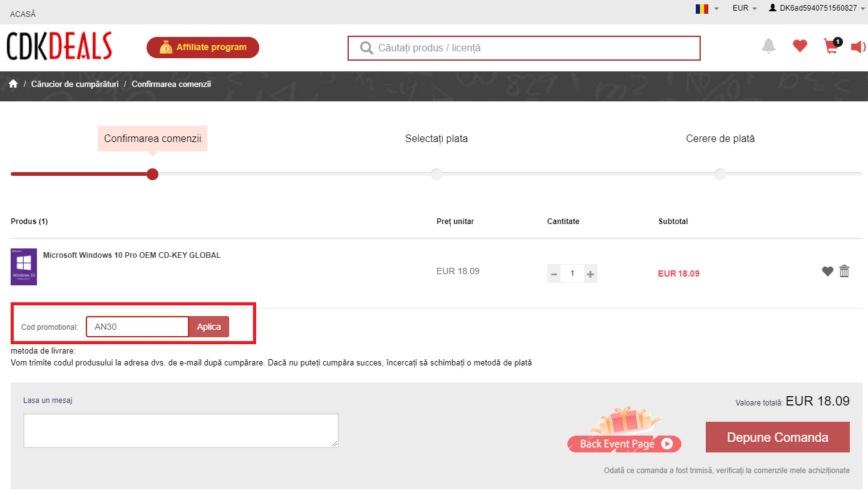This screenshot has width=868, height=495.
Task: Click the Cerere de plată progress dot
Action: pos(720,174)
